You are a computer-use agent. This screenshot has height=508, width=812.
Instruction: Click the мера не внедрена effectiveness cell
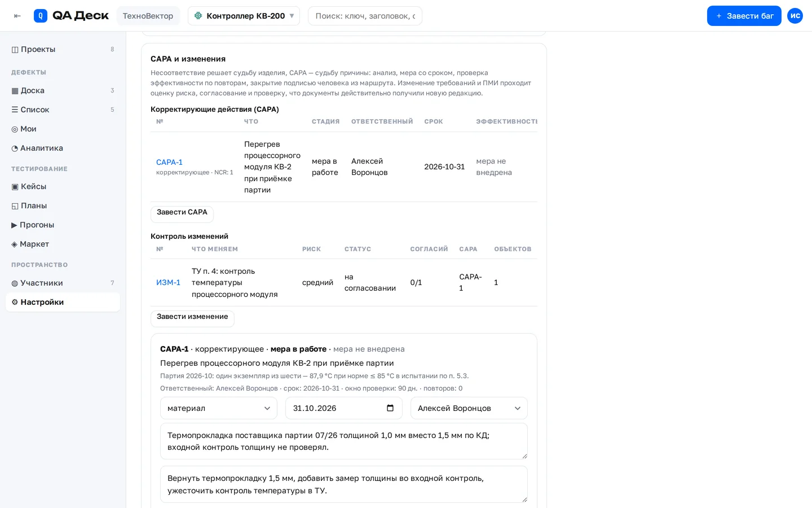(x=494, y=167)
